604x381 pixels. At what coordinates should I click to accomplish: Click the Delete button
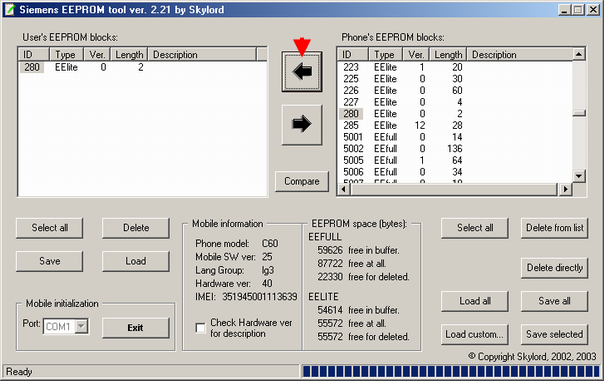tap(136, 228)
